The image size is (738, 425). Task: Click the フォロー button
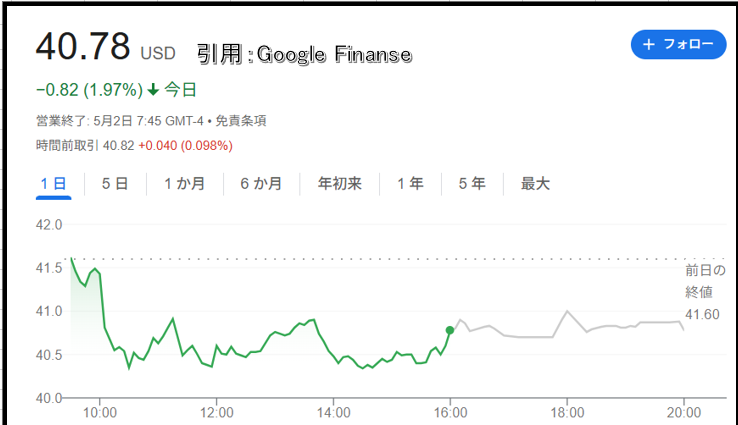click(679, 44)
